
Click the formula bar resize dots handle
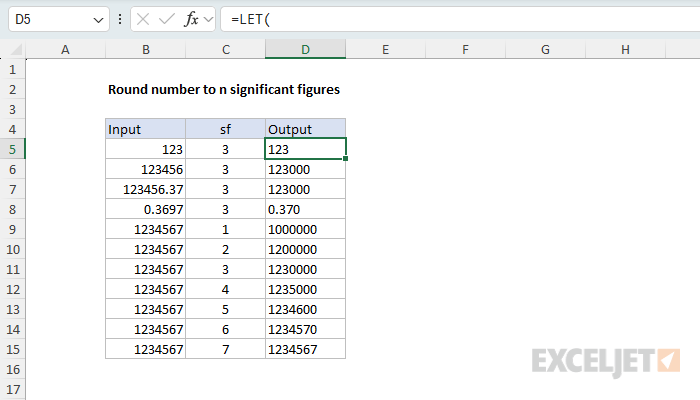click(x=120, y=19)
